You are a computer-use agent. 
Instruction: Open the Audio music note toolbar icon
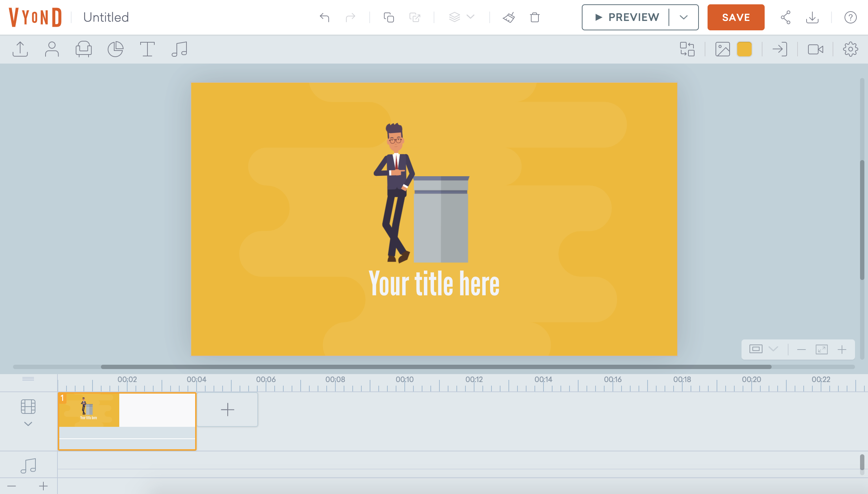pyautogui.click(x=179, y=49)
